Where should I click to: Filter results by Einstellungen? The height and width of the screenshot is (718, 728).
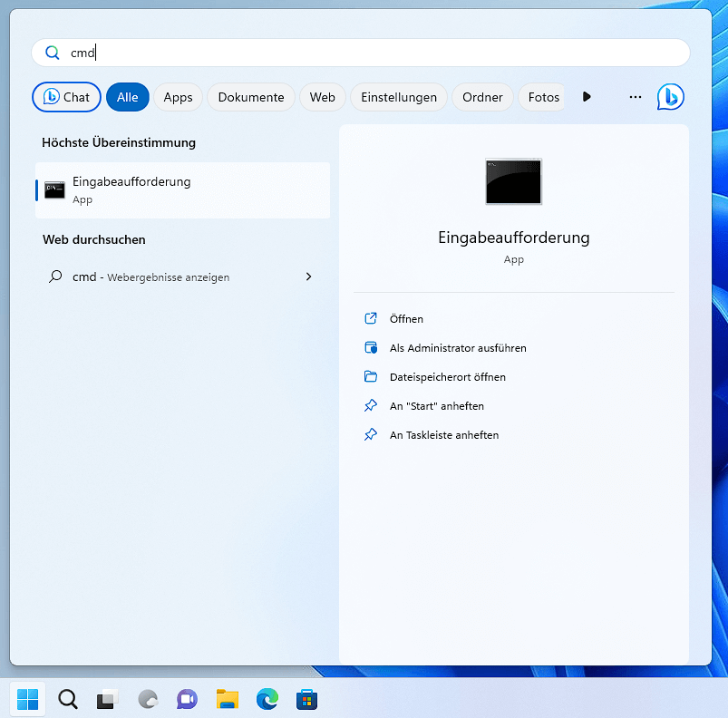[x=399, y=97]
